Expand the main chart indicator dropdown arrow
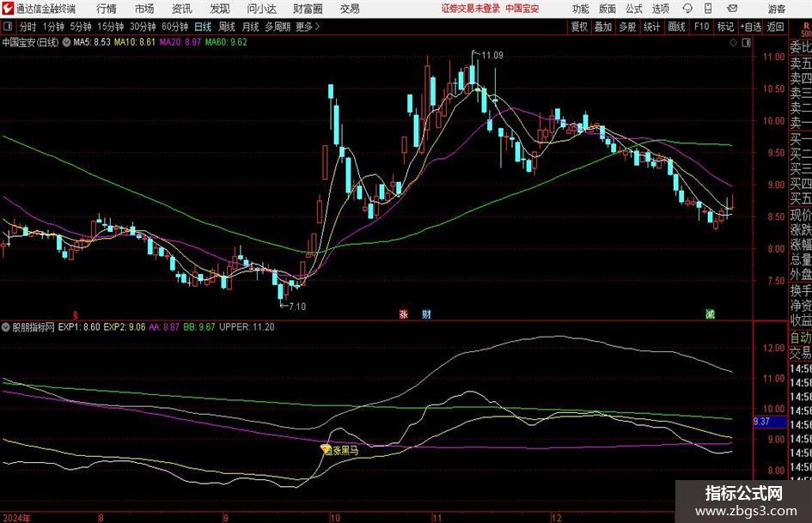The image size is (812, 523). [66, 42]
